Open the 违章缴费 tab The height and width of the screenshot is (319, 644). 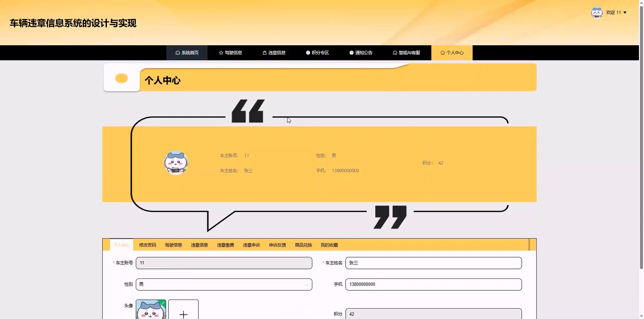tap(225, 245)
